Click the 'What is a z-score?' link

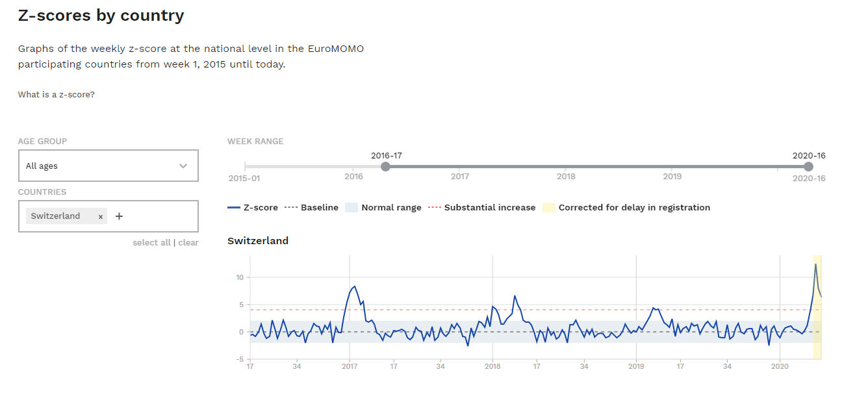[57, 95]
